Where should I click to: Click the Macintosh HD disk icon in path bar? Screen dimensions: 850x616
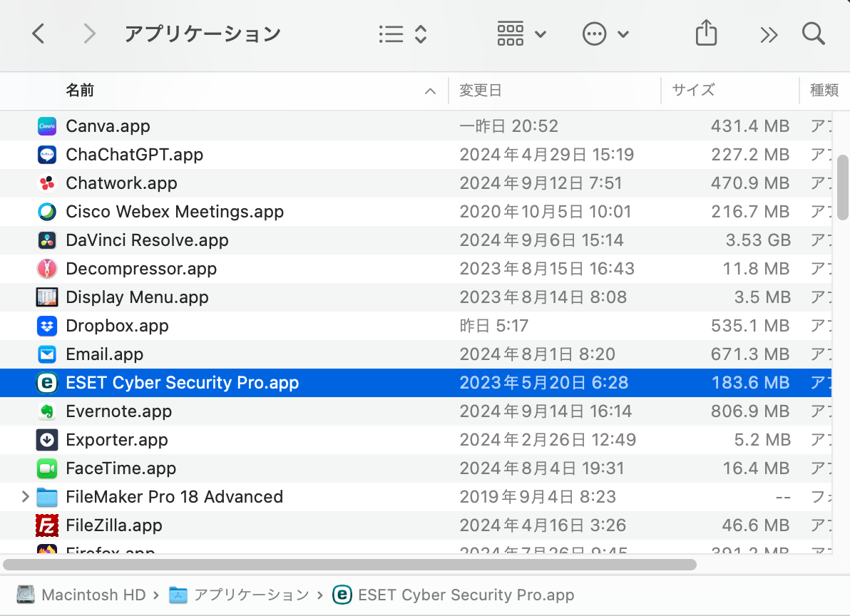[x=26, y=595]
